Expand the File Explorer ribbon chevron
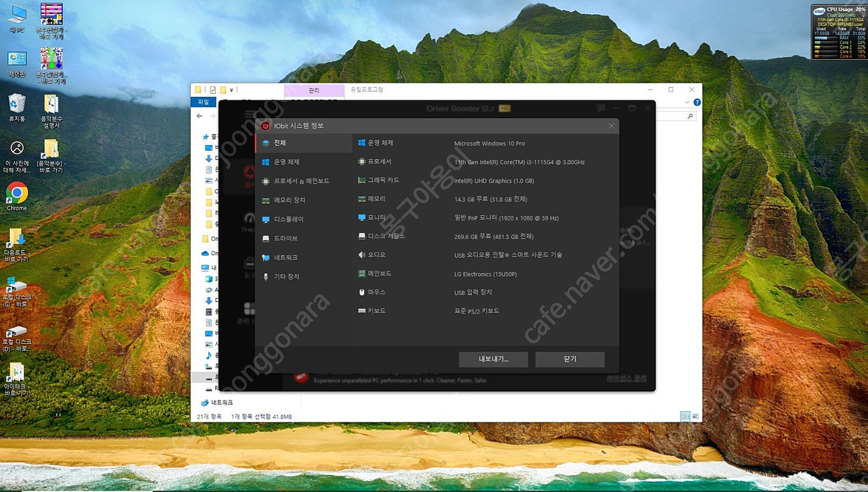Viewport: 868px width, 492px height. 687,102
